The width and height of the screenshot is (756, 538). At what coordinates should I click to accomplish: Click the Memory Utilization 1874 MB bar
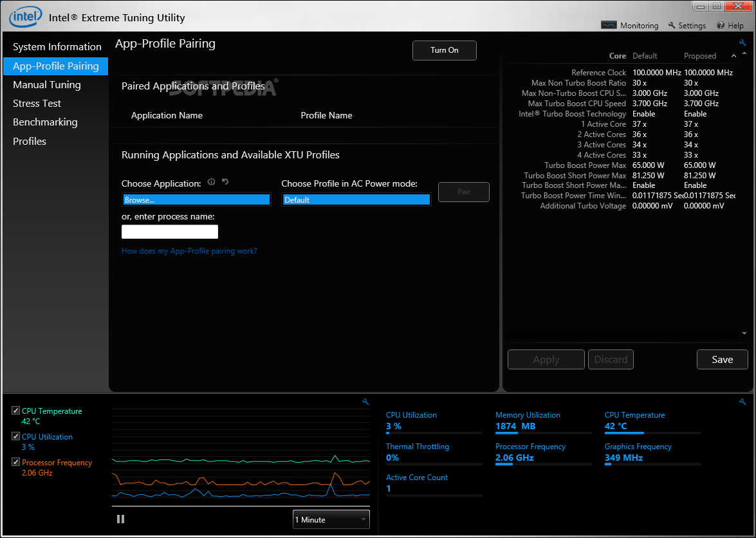click(544, 433)
